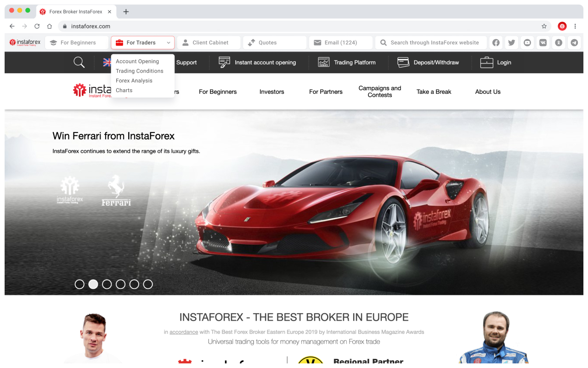
Task: Click the UK flag language selector
Action: pyautogui.click(x=107, y=62)
